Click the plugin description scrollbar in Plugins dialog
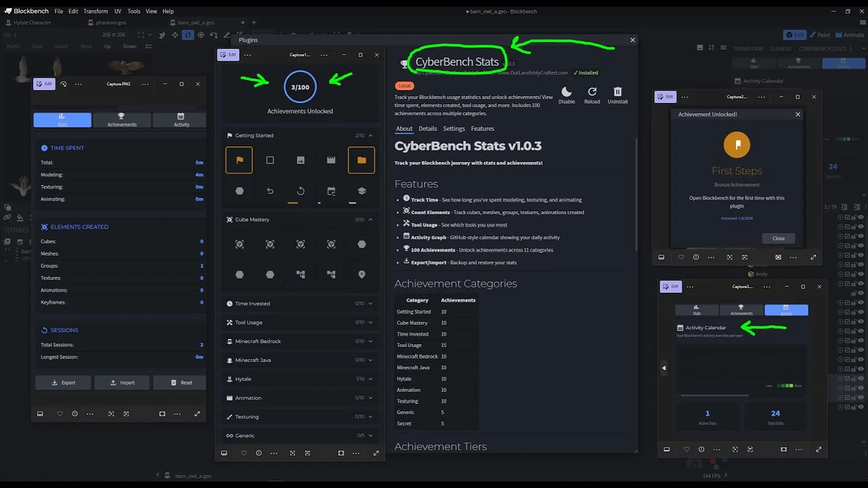This screenshot has width=868, height=488. click(636, 194)
